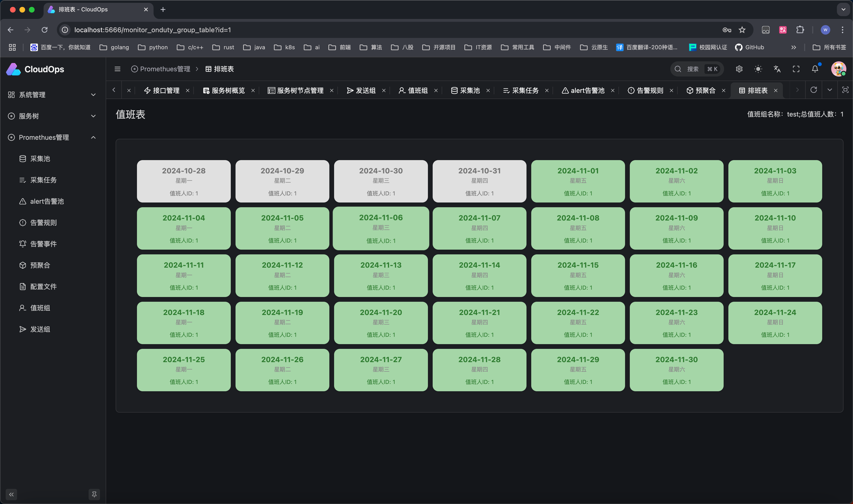Image resolution: width=853 pixels, height=504 pixels.
Task: Enter fullscreen via header icon
Action: 796,69
